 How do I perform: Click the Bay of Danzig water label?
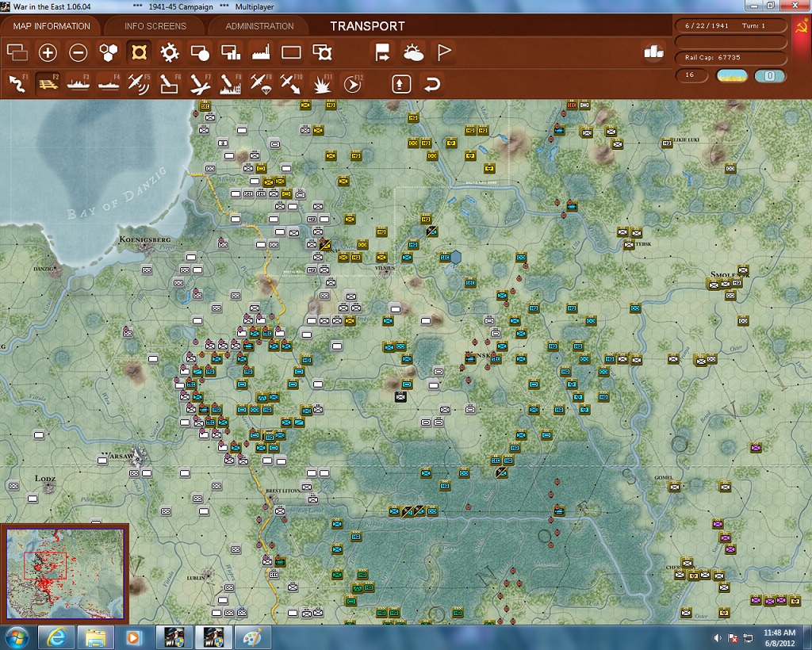click(x=117, y=193)
